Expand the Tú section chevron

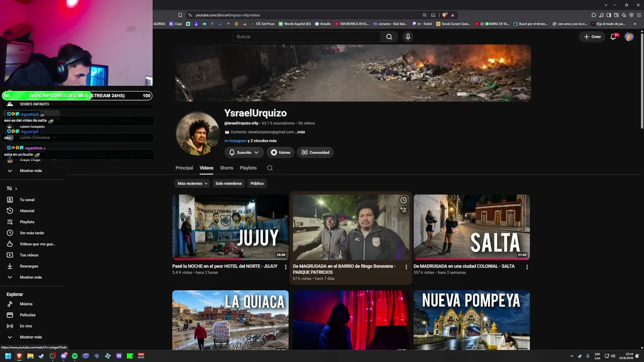[x=16, y=189]
